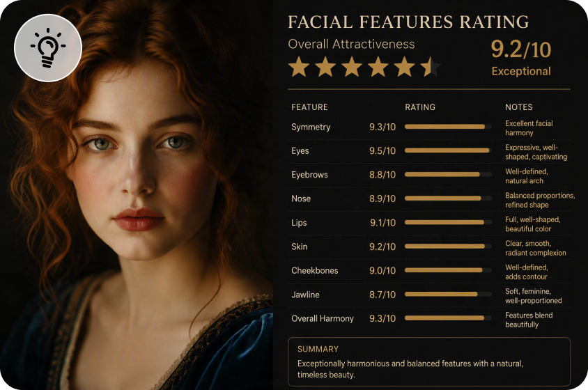Click the half-filled last star
This screenshot has width=588, height=390.
tap(431, 67)
